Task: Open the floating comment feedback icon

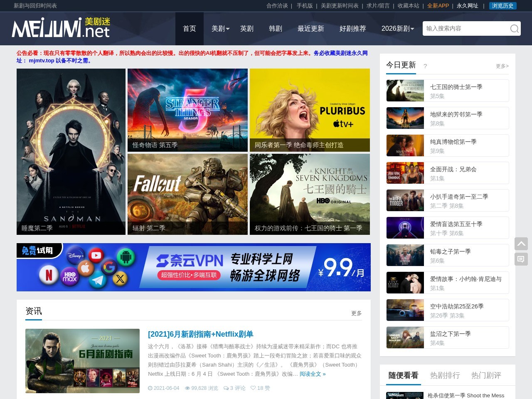Action: click(521, 259)
